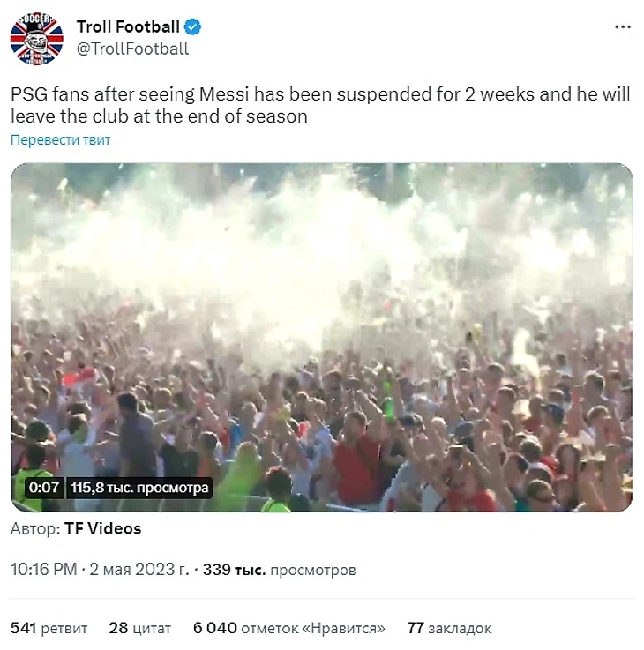This screenshot has width=644, height=650.
Task: Play the crowd celebration video
Action: [x=321, y=337]
